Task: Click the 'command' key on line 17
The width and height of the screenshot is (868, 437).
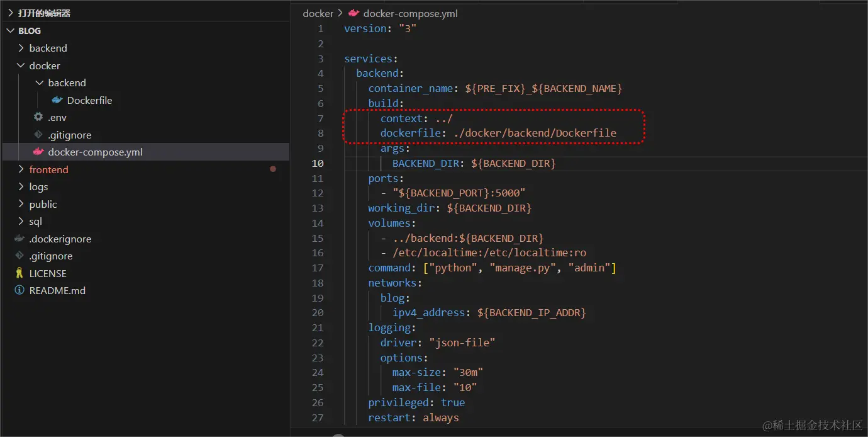Action: pos(389,268)
